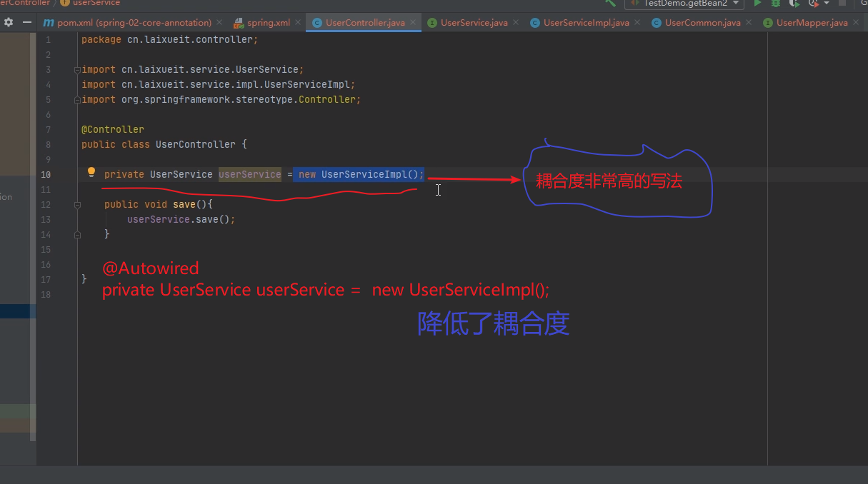This screenshot has width=868, height=484.
Task: Start the Debug session with the bug icon
Action: [776, 4]
